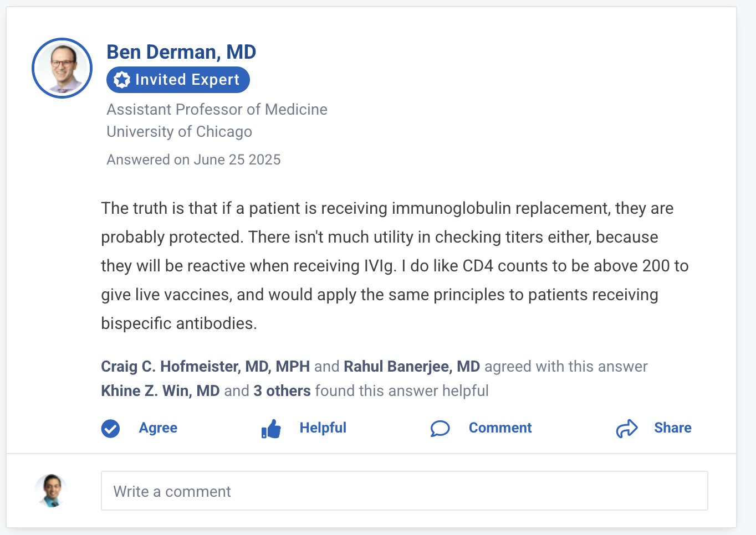Screen dimensions: 756x535
Task: Click the Share text label
Action: (673, 428)
